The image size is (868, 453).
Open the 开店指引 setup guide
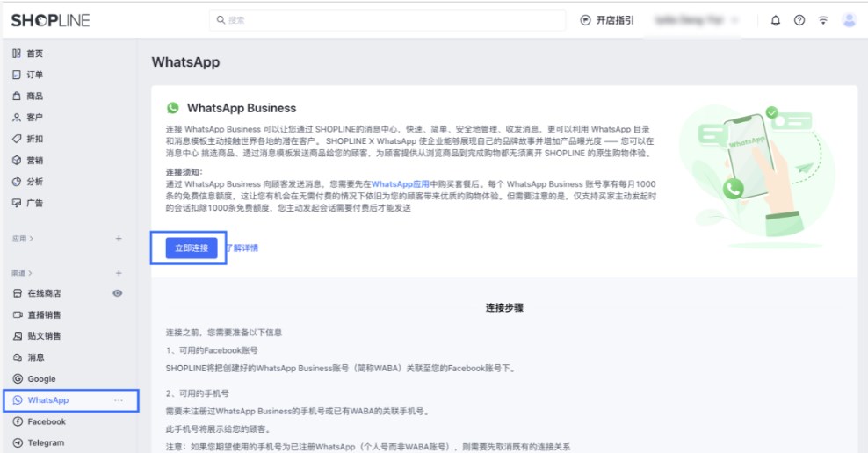607,20
